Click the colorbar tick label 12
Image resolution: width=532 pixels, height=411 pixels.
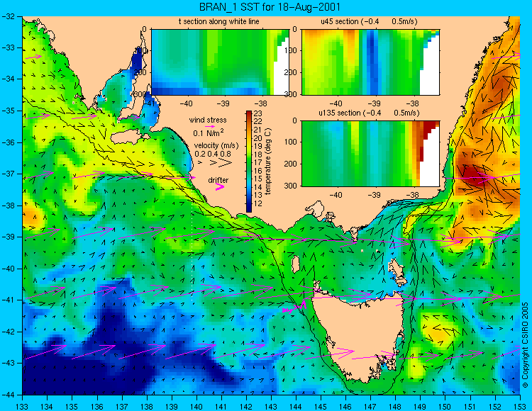pos(258,203)
